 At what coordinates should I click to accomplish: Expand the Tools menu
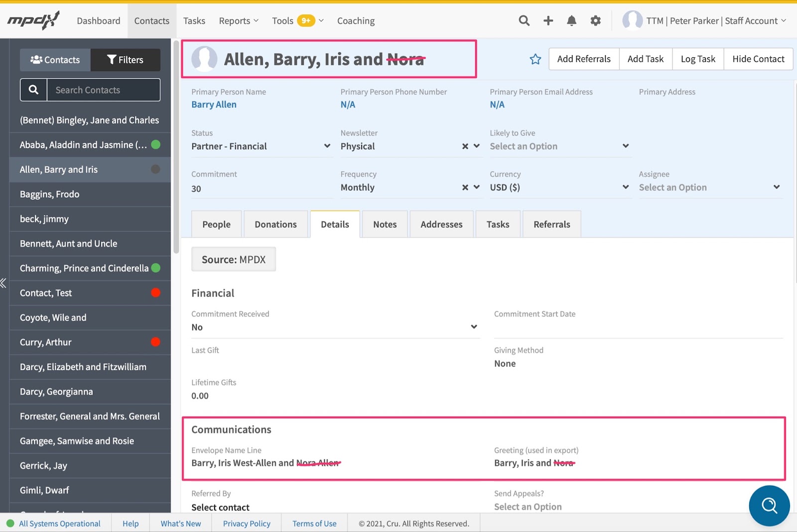click(298, 21)
